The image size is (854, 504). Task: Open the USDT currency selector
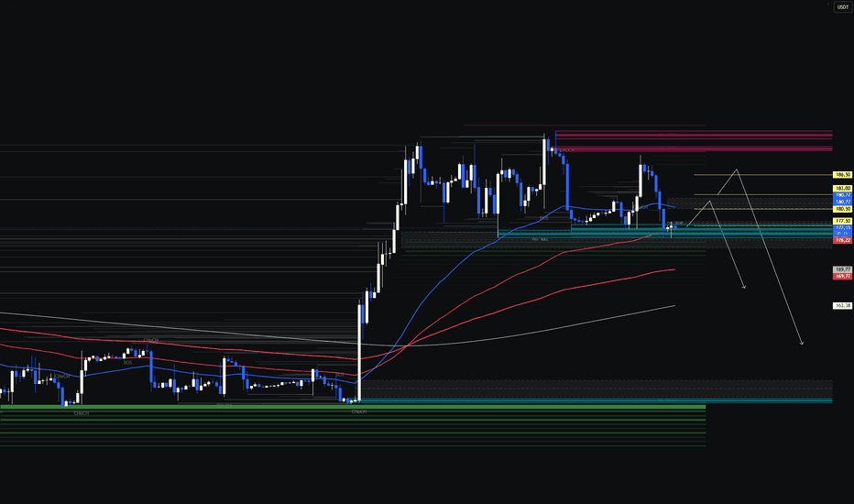click(x=843, y=7)
